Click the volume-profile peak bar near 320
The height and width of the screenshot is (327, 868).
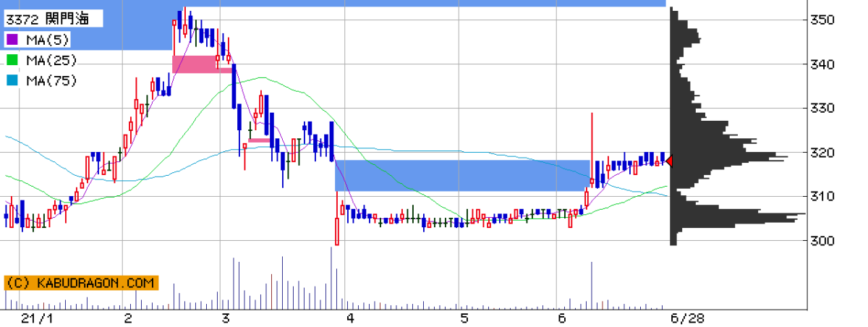click(729, 155)
